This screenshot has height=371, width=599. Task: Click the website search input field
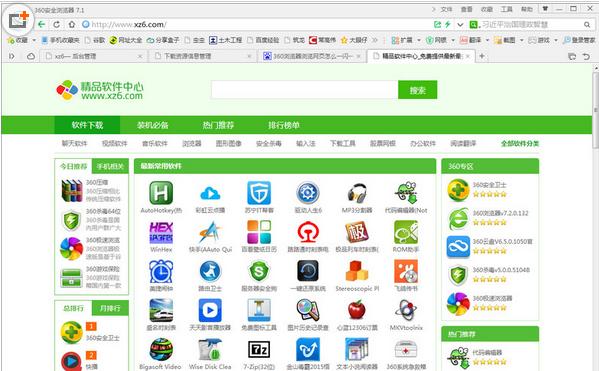304,90
